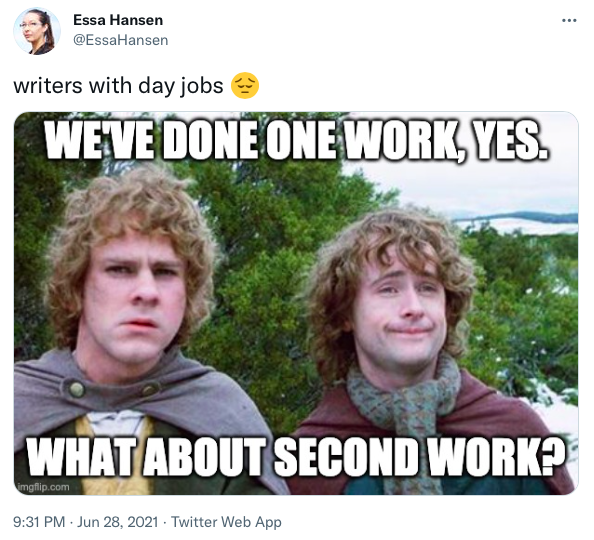Open the three-dot more options menu

tap(569, 20)
